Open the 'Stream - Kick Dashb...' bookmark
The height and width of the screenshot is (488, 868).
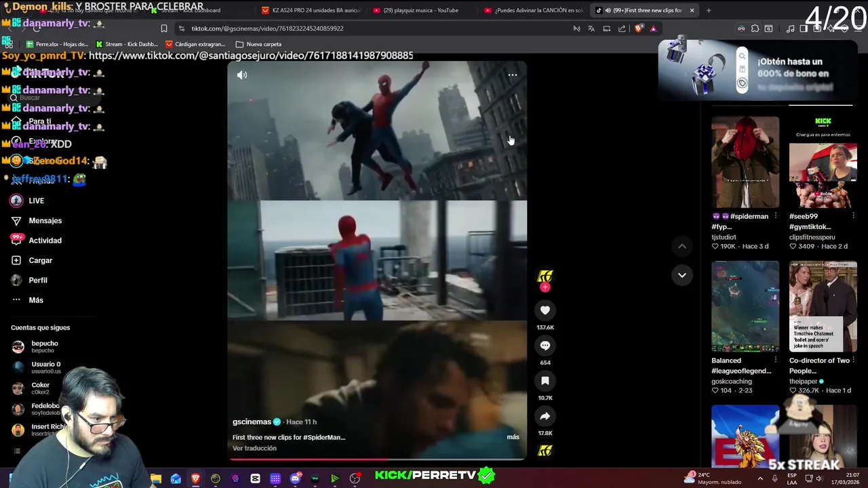(x=127, y=44)
